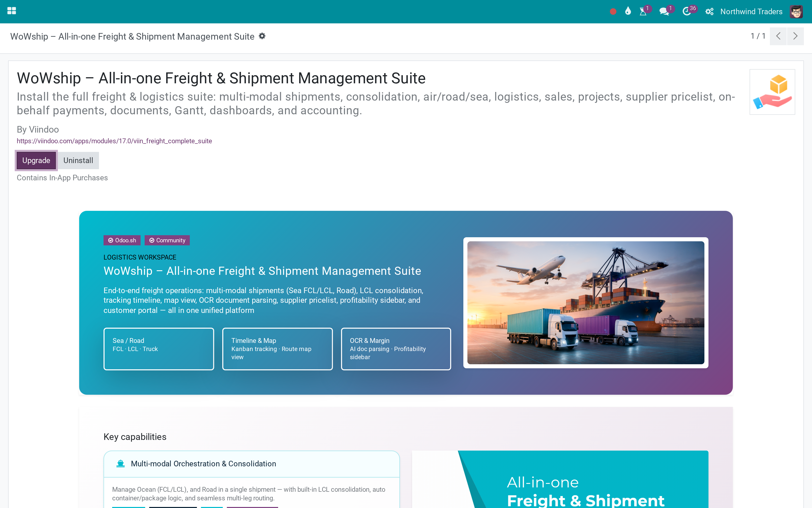Open the activities clock icon with 36

687,11
